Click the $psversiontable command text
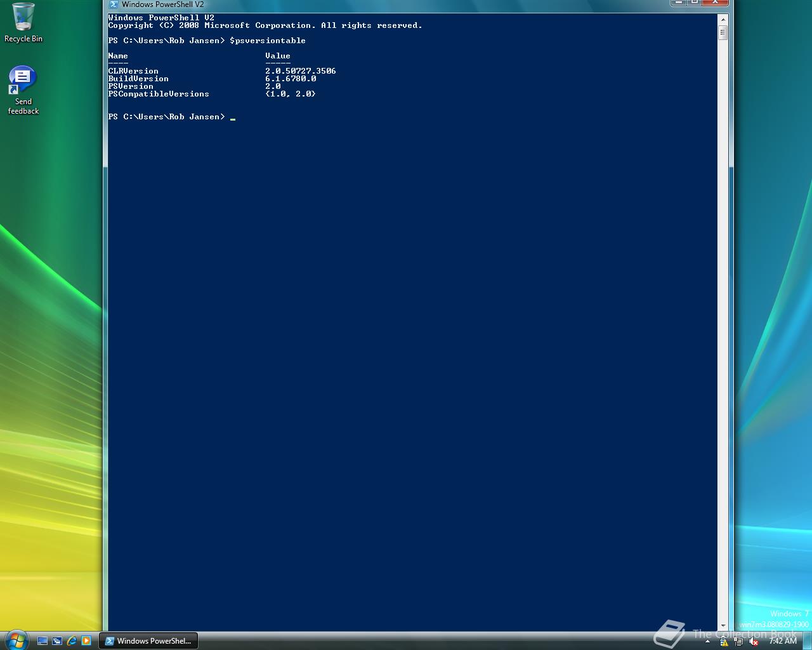This screenshot has height=650, width=812. pyautogui.click(x=268, y=41)
